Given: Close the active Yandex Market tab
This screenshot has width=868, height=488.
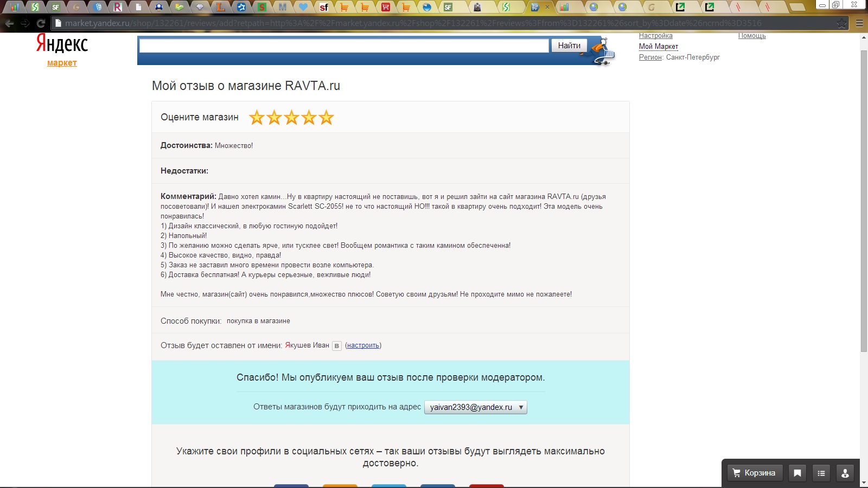Looking at the screenshot, I should 547,7.
